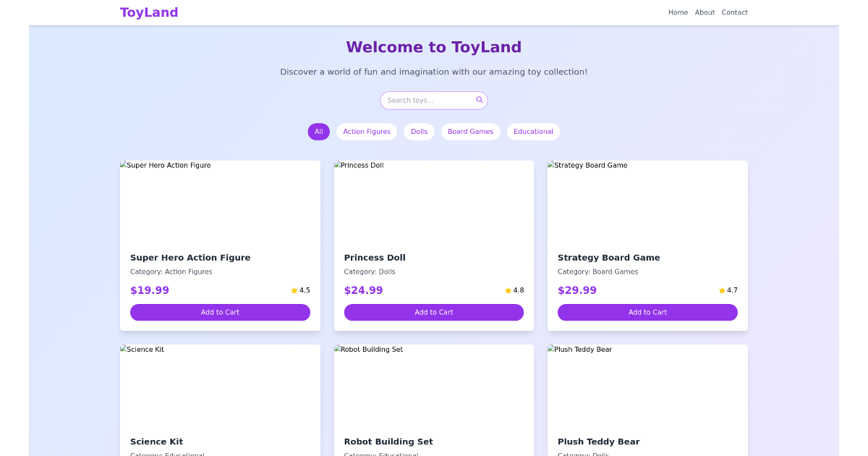Add Strategy Board Game to cart

(x=647, y=312)
